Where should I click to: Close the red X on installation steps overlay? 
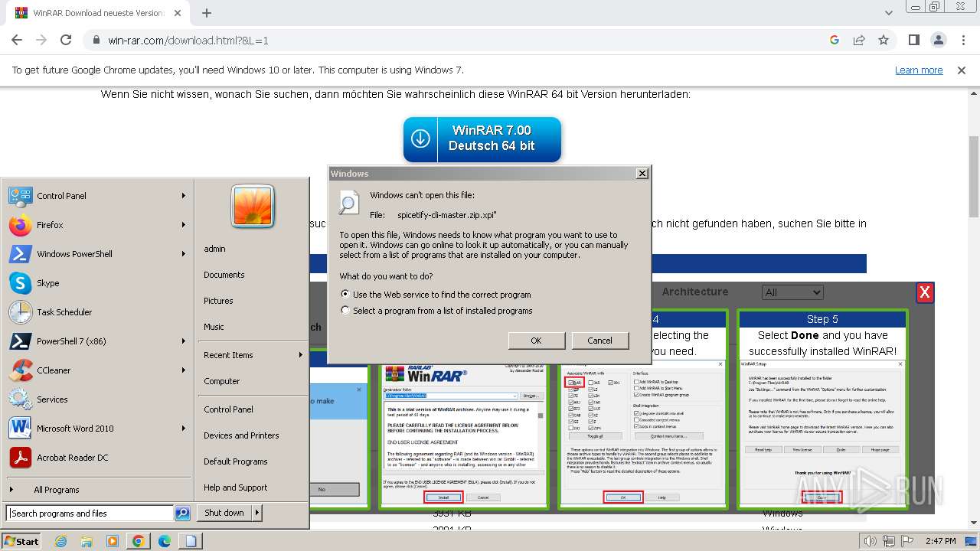925,292
